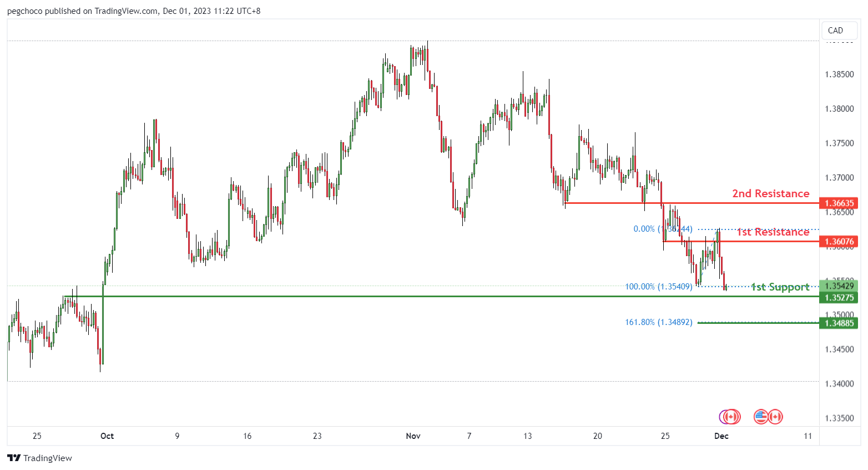The width and height of the screenshot is (868, 470).
Task: Click the Oct label on time axis
Action: click(x=107, y=436)
